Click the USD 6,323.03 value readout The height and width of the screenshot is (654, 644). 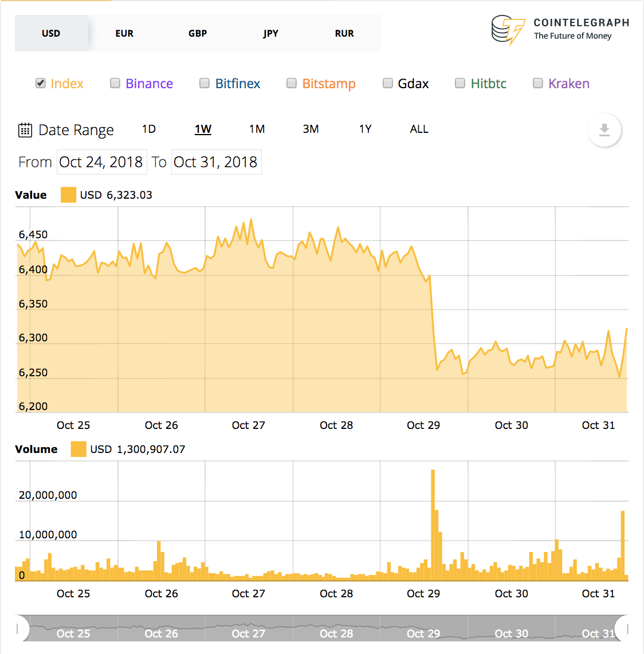click(x=116, y=195)
